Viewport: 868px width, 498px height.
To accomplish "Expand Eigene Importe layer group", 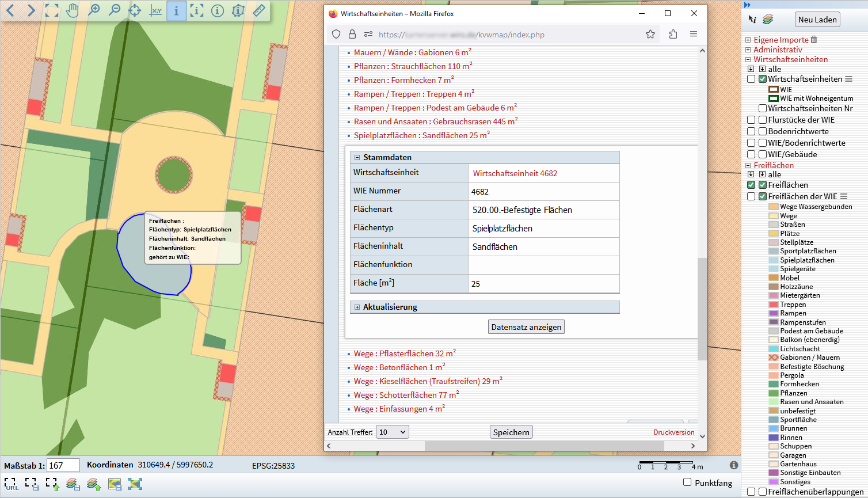I will click(x=748, y=40).
